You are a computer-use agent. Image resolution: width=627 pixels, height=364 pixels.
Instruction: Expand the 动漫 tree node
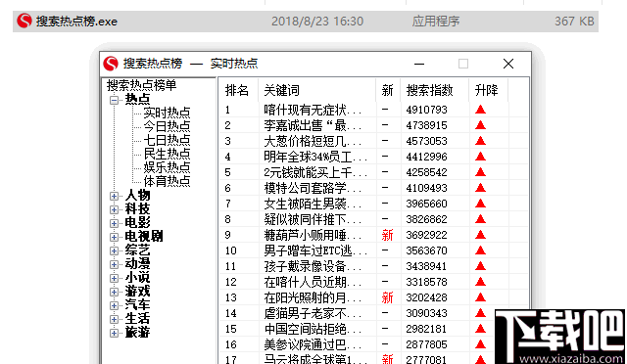tap(114, 264)
